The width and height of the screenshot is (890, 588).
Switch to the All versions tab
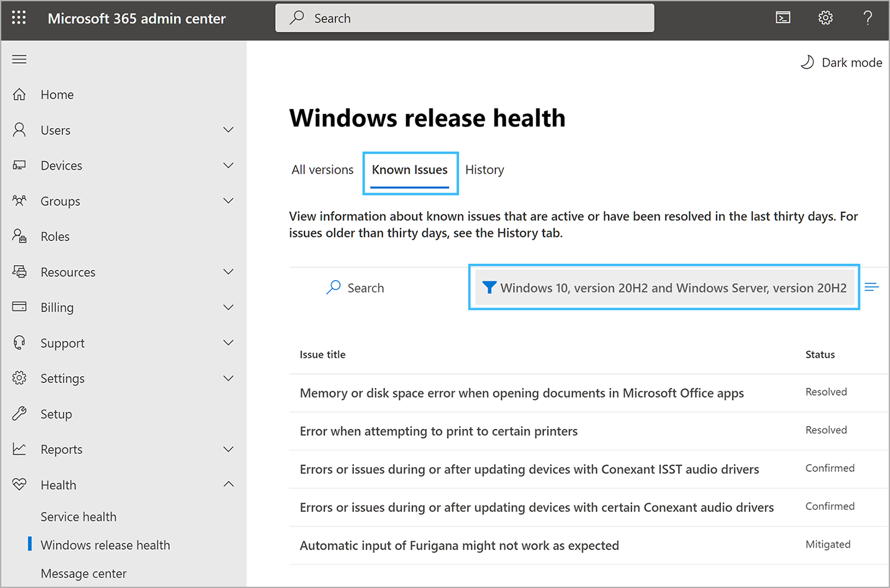pos(322,170)
